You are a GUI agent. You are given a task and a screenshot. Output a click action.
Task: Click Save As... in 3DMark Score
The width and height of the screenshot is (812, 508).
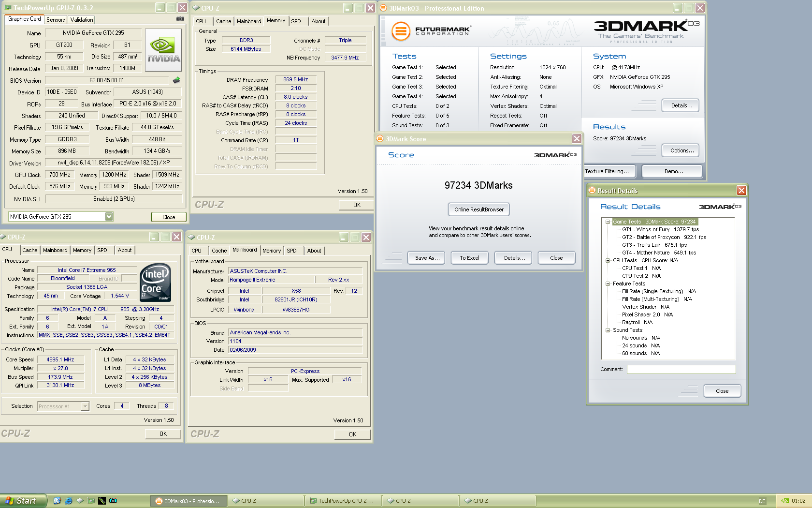[x=427, y=258]
